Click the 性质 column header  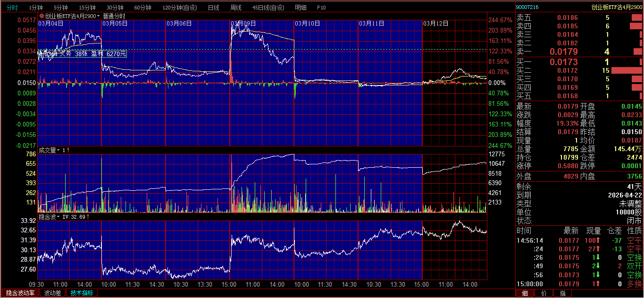(x=635, y=231)
